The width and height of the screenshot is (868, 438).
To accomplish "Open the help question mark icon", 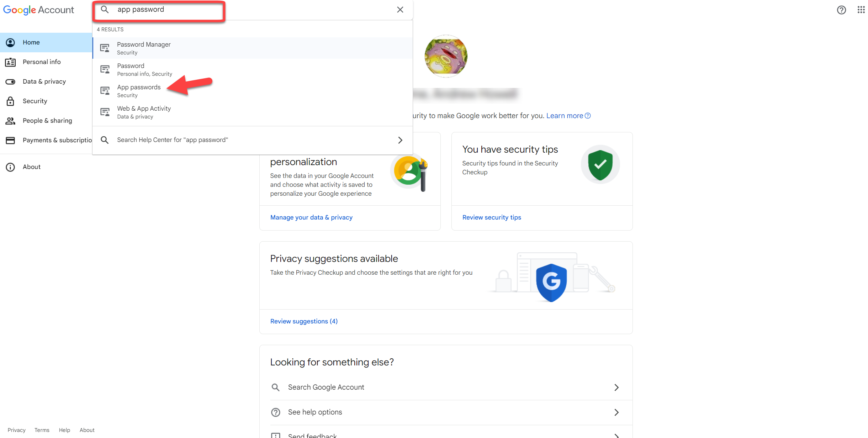I will pos(841,10).
